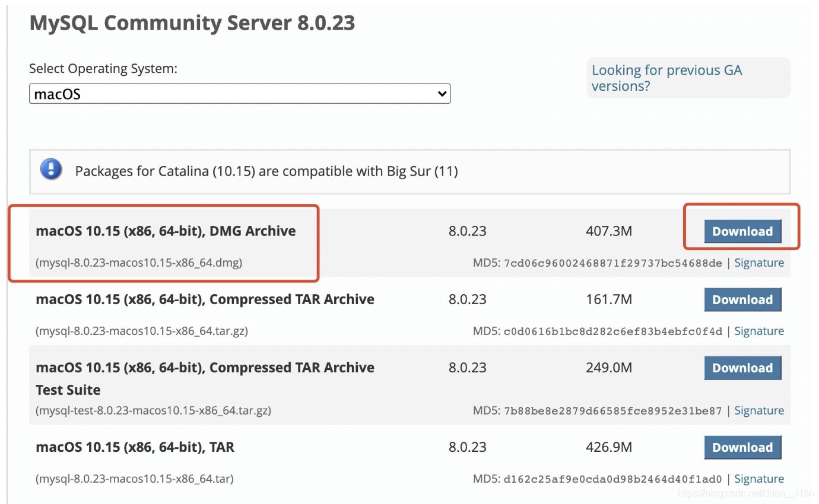Expand the macOS operating system combo box arrow
The width and height of the screenshot is (819, 504).
(442, 93)
